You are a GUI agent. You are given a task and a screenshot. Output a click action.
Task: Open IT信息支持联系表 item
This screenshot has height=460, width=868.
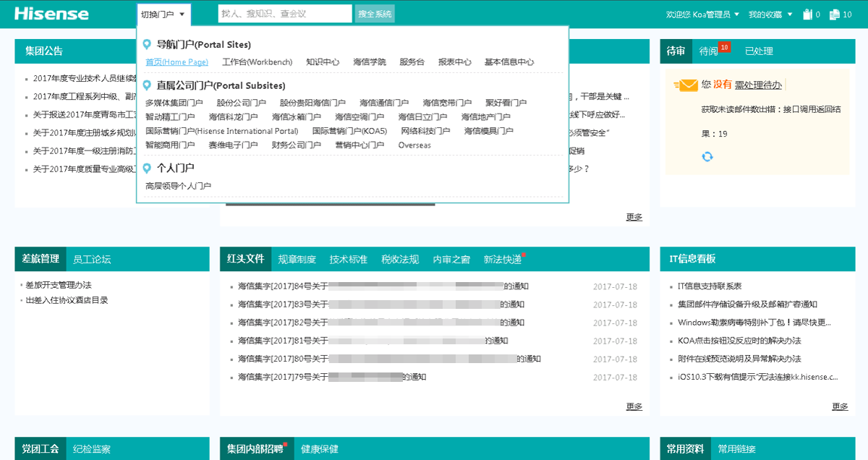tap(710, 286)
